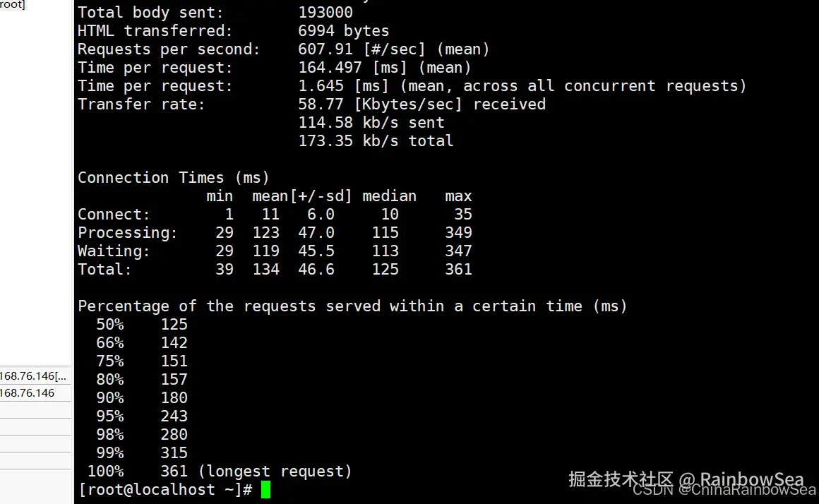Click the 'Waiting:' row label
The width and height of the screenshot is (819, 504).
(114, 251)
